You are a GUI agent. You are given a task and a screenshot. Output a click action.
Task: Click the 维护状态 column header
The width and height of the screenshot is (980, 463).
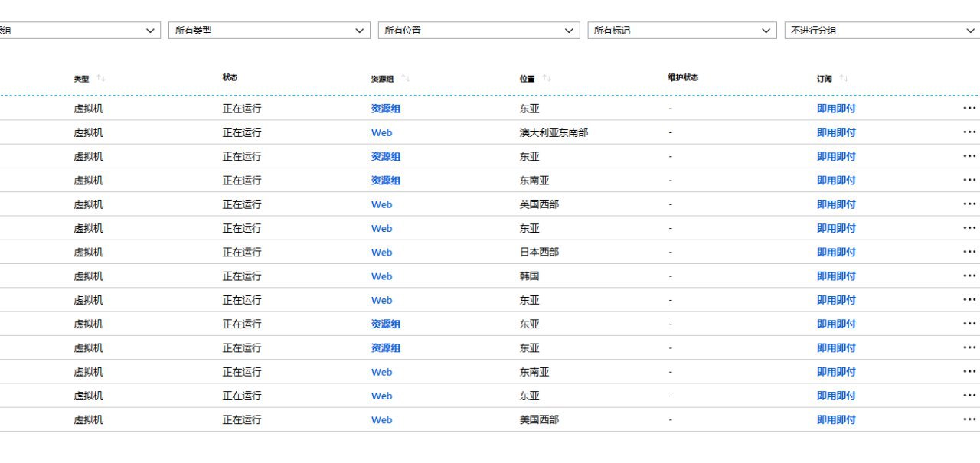tap(683, 78)
